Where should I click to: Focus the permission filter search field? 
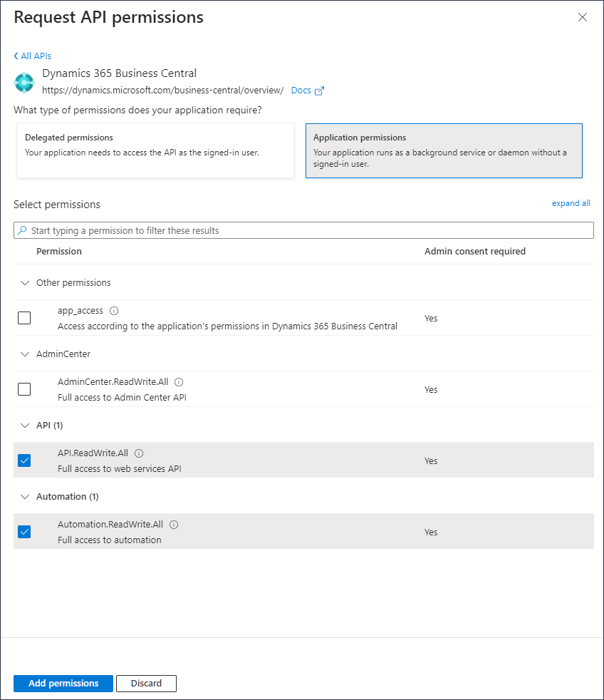click(304, 230)
